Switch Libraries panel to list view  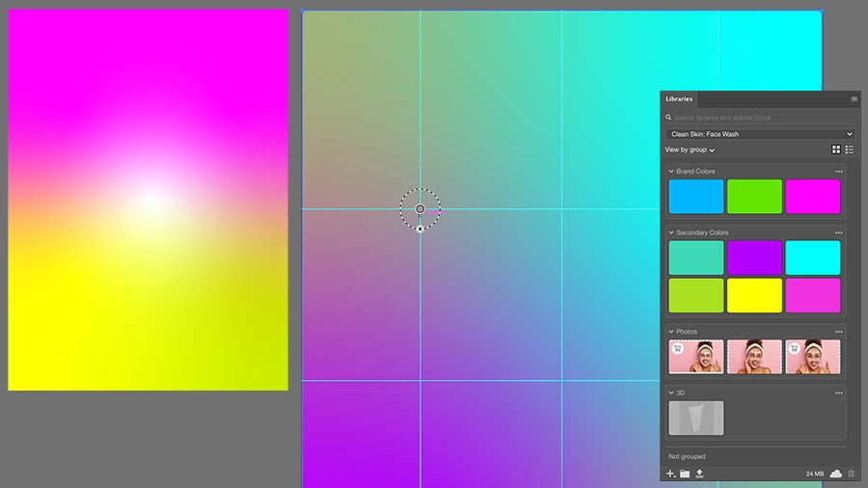[x=849, y=149]
